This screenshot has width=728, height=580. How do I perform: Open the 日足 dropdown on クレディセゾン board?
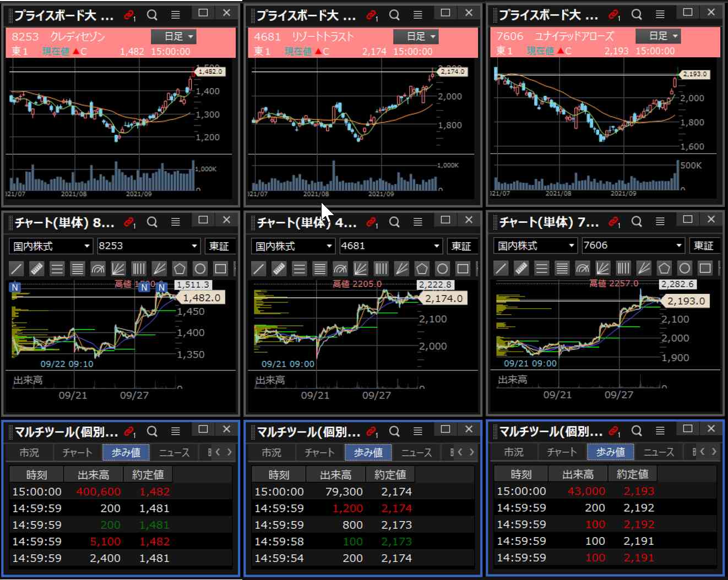tap(174, 36)
